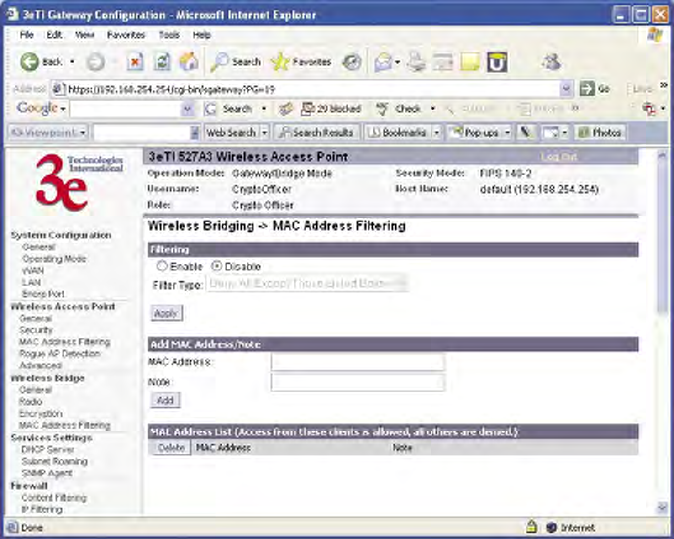The image size is (674, 539).
Task: Open Wireless Bridge Encryption link
Action: 41,413
